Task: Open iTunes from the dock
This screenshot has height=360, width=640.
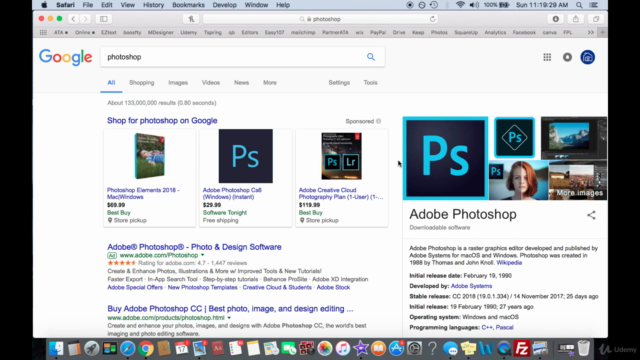Action: tap(343, 348)
